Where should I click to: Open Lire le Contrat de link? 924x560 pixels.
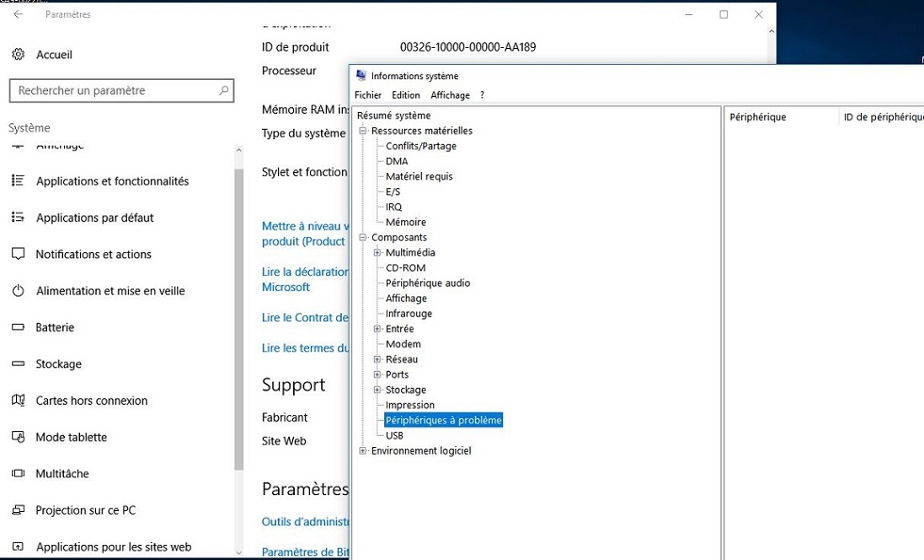pyautogui.click(x=305, y=317)
